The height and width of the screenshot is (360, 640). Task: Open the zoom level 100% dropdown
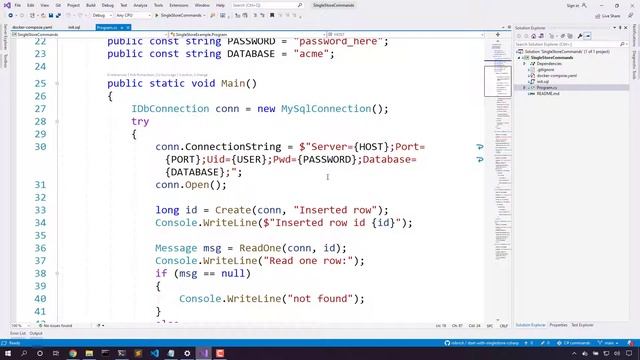click(x=20, y=326)
